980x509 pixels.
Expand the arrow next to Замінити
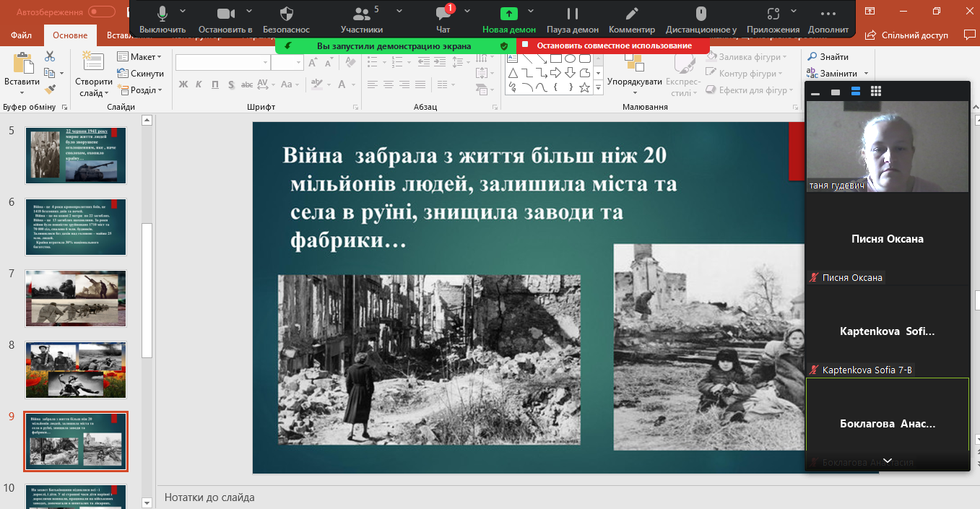tap(865, 74)
